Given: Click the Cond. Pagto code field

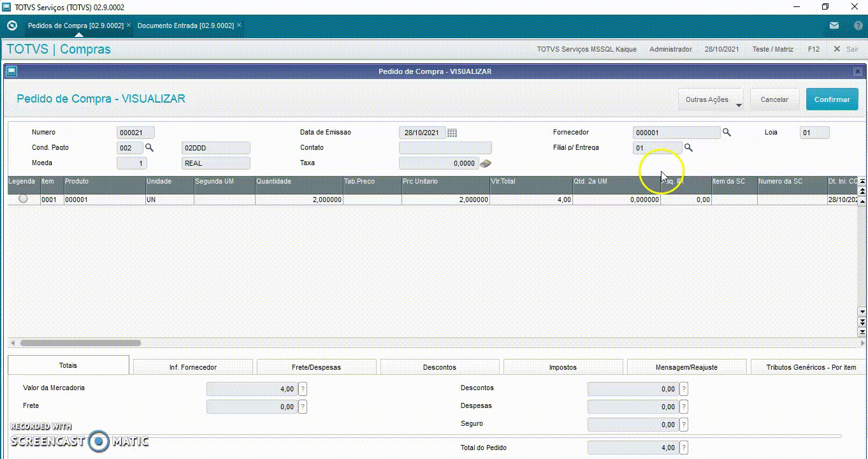Looking at the screenshot, I should pyautogui.click(x=130, y=148).
